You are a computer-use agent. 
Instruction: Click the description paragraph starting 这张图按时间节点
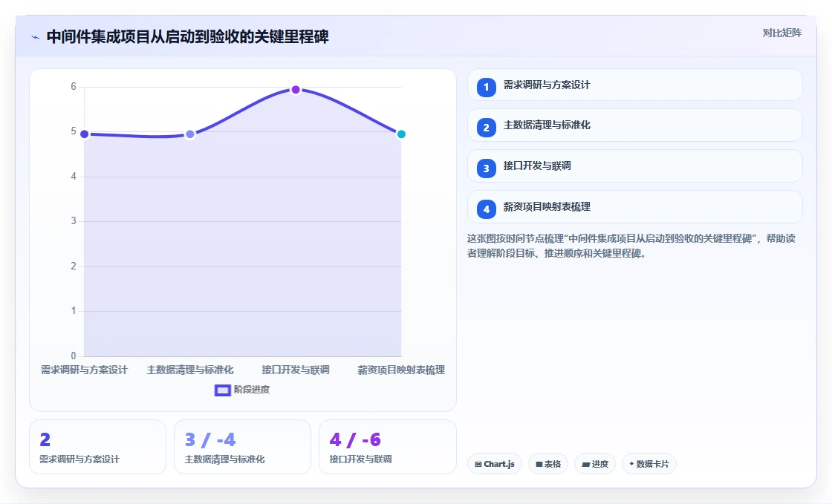[x=631, y=246]
